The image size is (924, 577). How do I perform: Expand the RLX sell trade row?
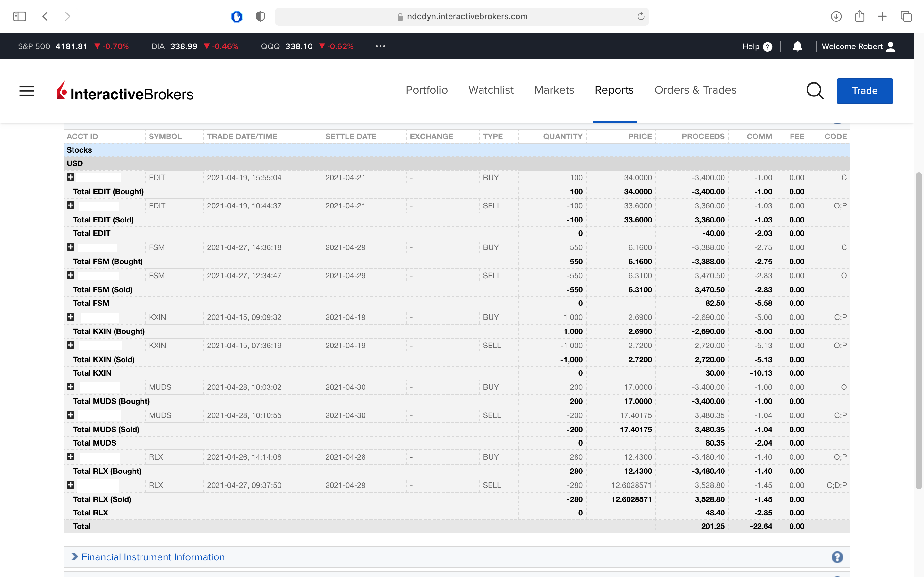pyautogui.click(x=71, y=485)
